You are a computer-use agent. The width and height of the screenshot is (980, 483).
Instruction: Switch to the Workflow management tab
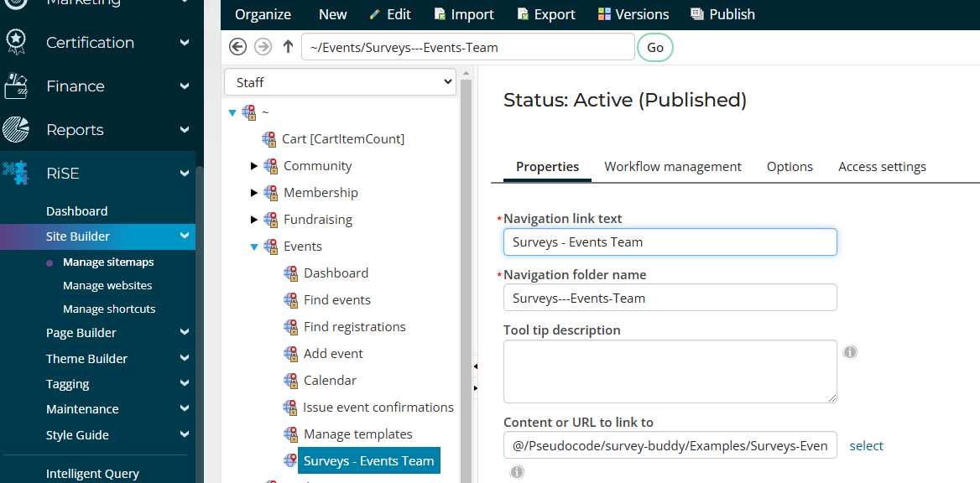tap(673, 167)
